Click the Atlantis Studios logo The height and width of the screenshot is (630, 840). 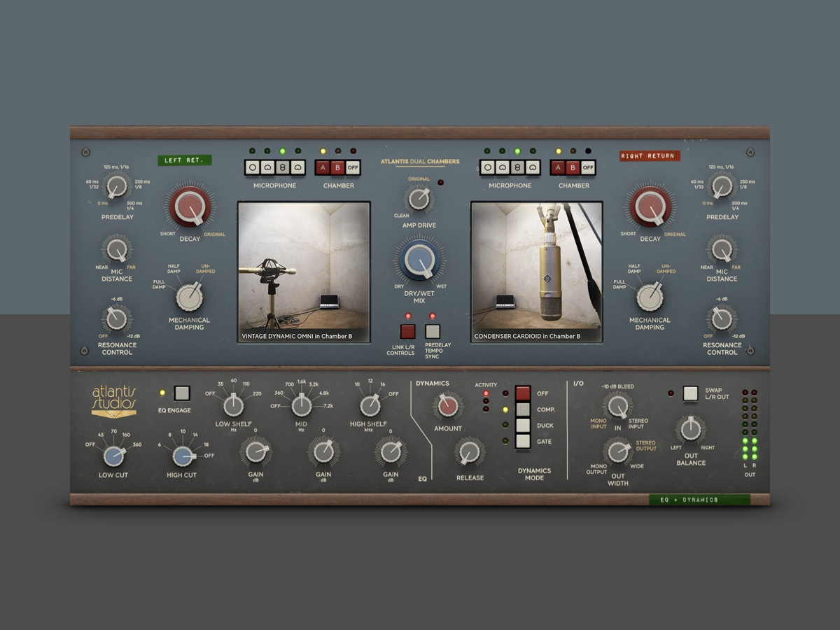pos(115,402)
